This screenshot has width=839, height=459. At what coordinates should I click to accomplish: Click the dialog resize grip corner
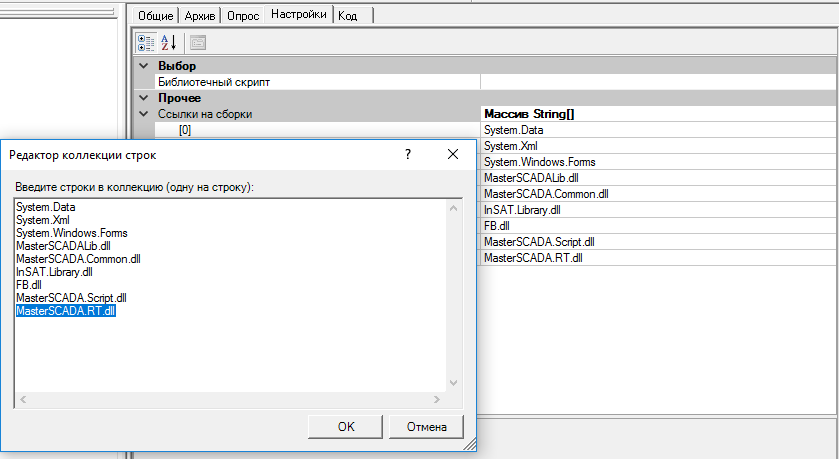tap(469, 444)
